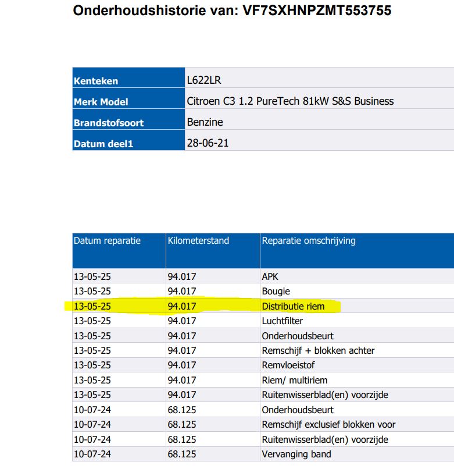The image size is (454, 476).
Task: Select the Remschijf + blokken achter entry
Action: click(318, 350)
